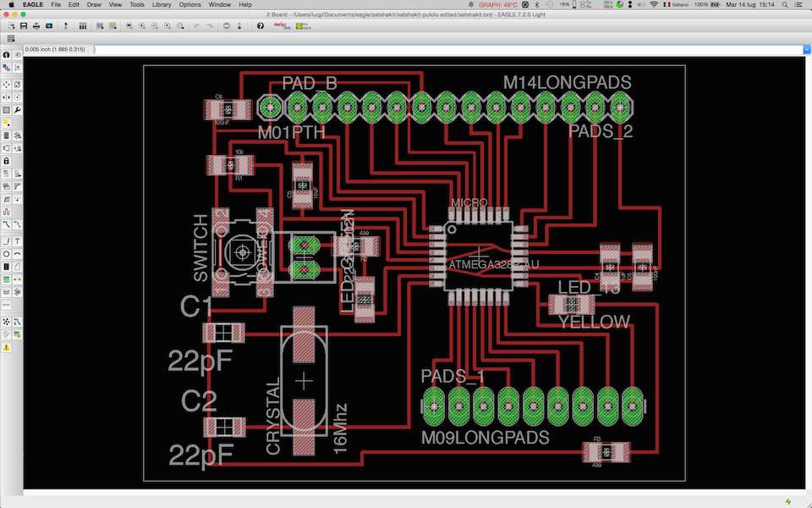The width and height of the screenshot is (812, 508).
Task: Open macOS Spotlight search icon
Action: click(x=785, y=5)
